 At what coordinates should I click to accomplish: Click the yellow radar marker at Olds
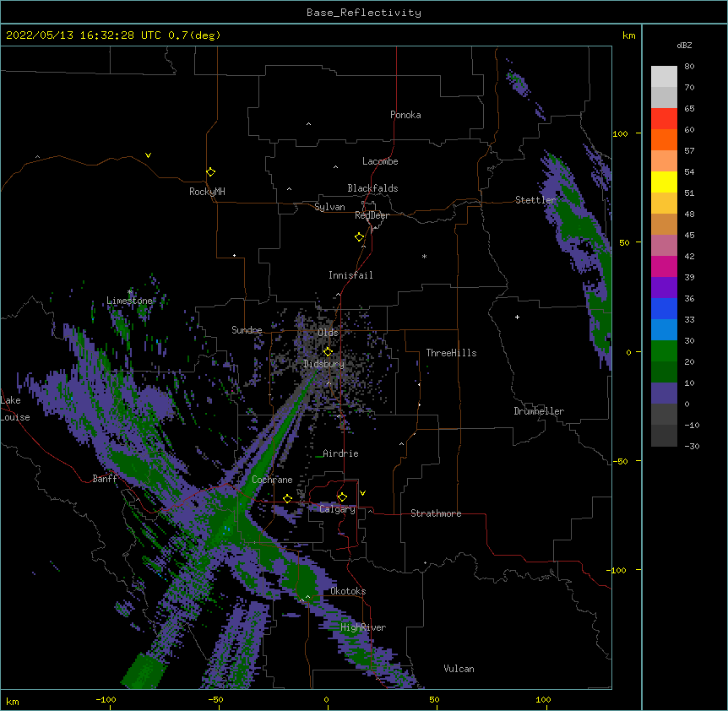pos(328,351)
